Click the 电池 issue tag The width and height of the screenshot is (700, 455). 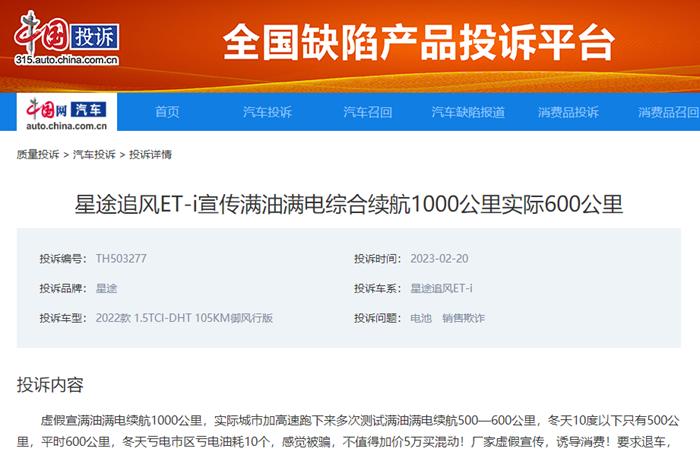pos(421,318)
